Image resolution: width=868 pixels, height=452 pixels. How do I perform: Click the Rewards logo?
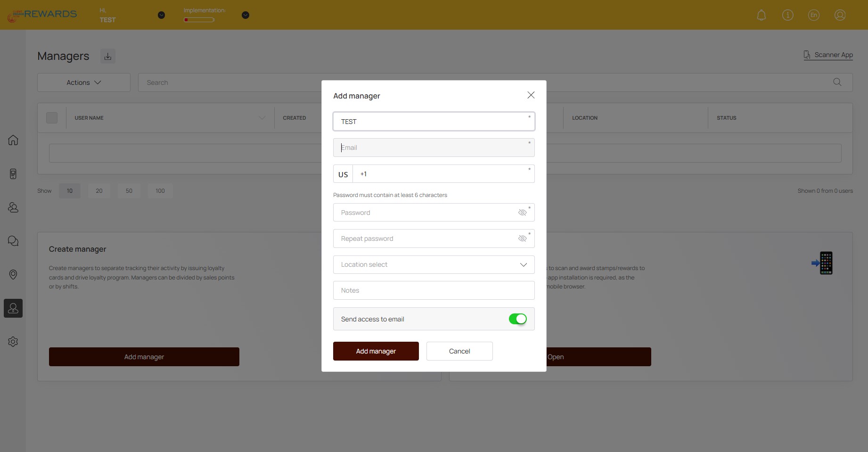coord(42,15)
